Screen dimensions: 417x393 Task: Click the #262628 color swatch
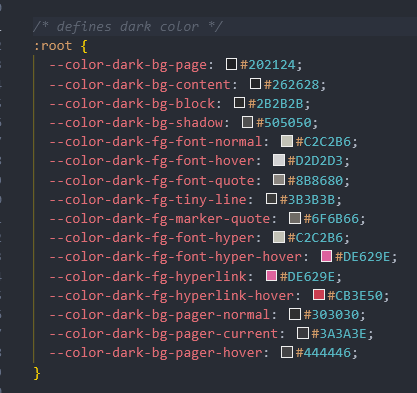pos(255,83)
